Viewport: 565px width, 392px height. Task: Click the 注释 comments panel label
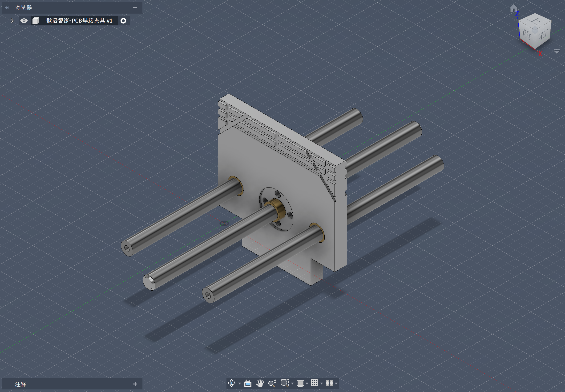[21, 384]
